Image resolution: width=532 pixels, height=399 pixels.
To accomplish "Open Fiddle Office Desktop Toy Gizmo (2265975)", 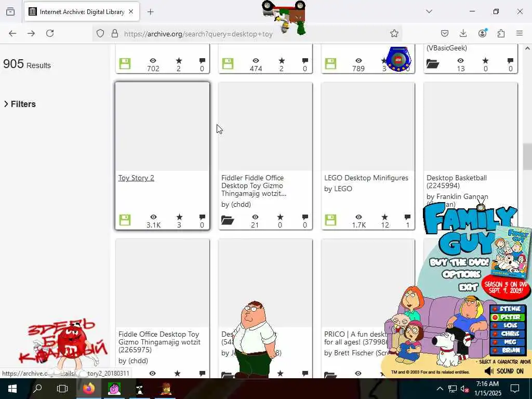I will tap(159, 342).
